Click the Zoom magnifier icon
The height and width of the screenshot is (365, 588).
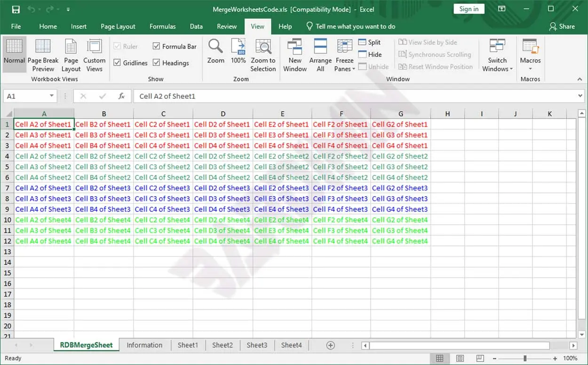pos(216,52)
